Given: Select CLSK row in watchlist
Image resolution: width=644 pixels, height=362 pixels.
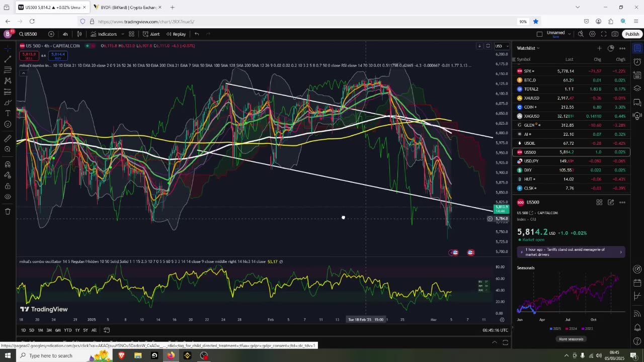Looking at the screenshot, I should click(x=571, y=188).
